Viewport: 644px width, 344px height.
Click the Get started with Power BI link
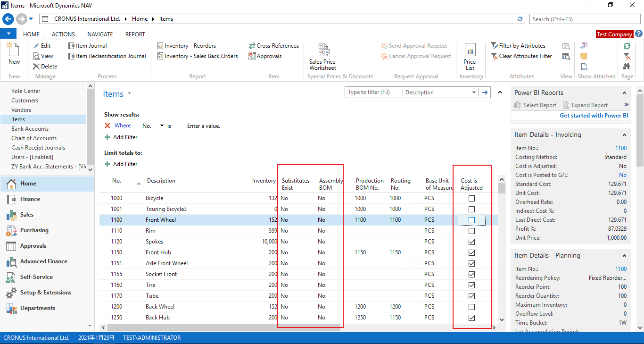[x=594, y=115]
